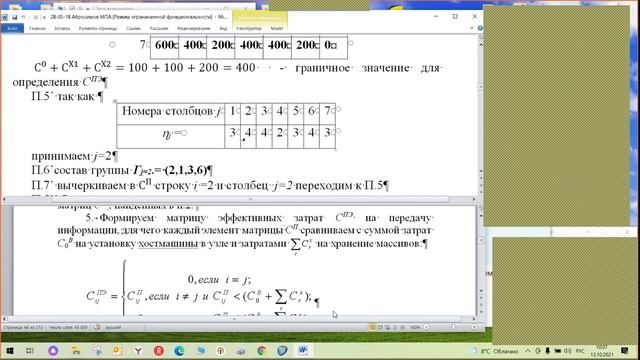Open the Yandex Browser Y icon
Viewport: 640px width, 360px height.
pyautogui.click(x=138, y=351)
